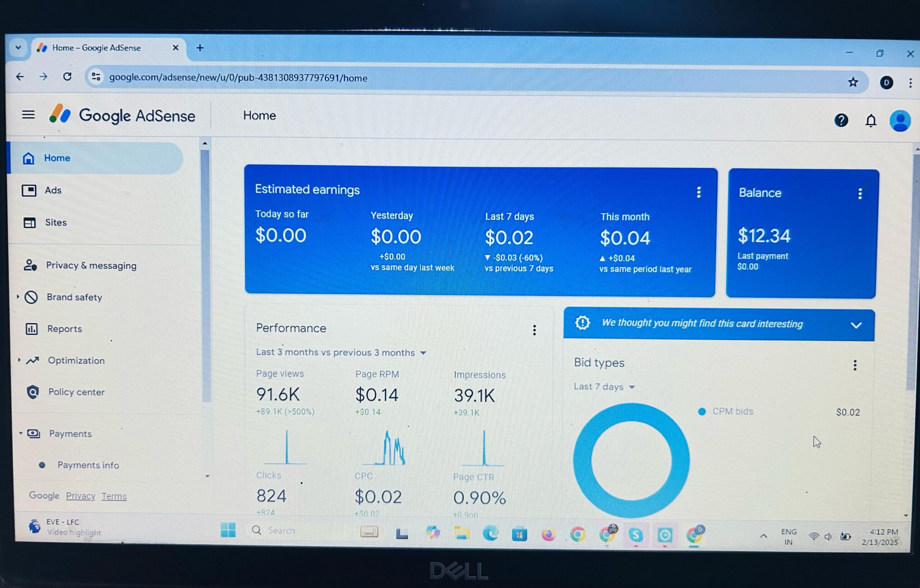
Task: Collapse the 'We thought you might find' banner
Action: click(856, 325)
